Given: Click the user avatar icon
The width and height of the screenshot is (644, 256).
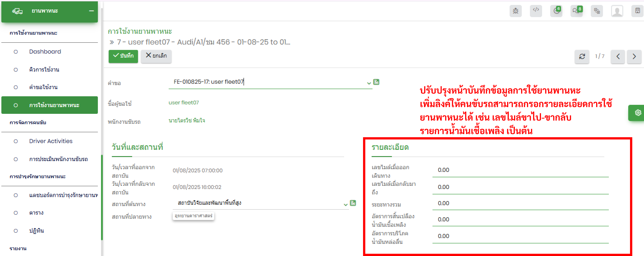Looking at the screenshot, I should click(617, 11).
